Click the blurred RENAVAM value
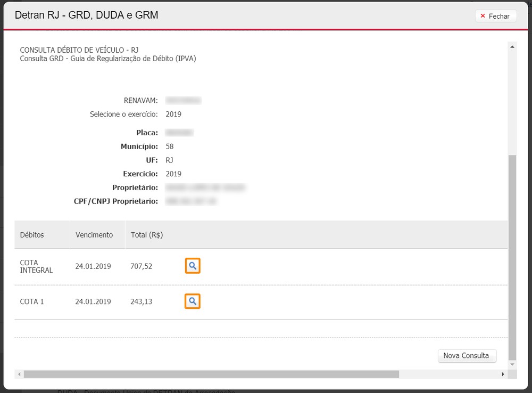The width and height of the screenshot is (532, 393). (183, 101)
